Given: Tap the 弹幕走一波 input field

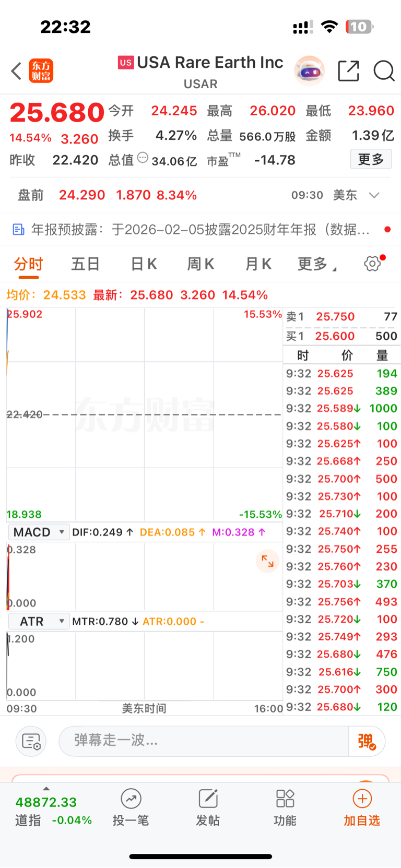Looking at the screenshot, I should click(204, 741).
